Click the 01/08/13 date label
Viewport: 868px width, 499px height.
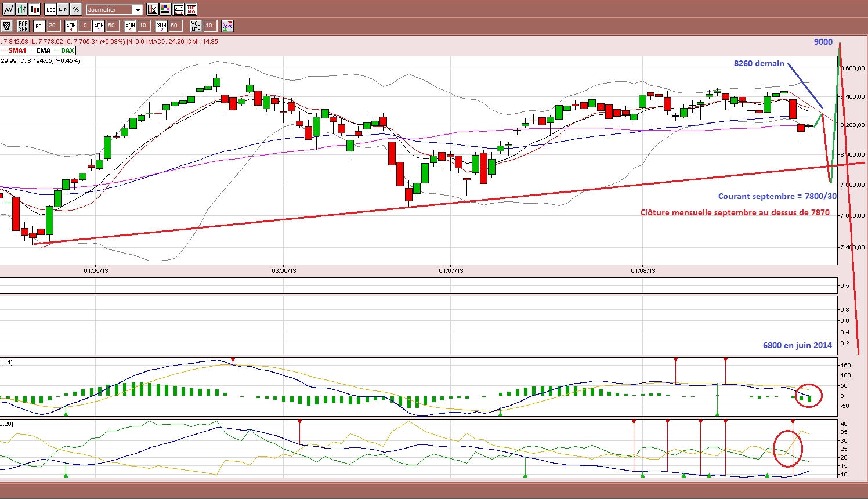click(x=643, y=271)
